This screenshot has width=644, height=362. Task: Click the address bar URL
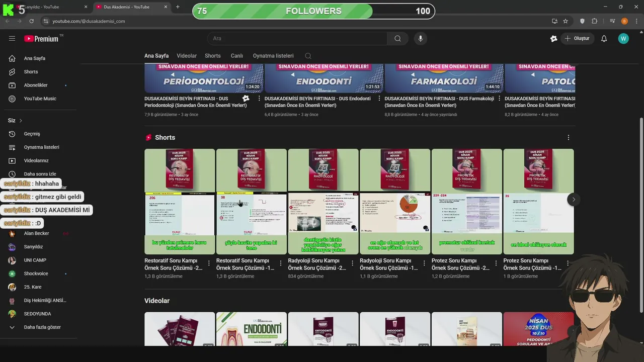pyautogui.click(x=89, y=21)
